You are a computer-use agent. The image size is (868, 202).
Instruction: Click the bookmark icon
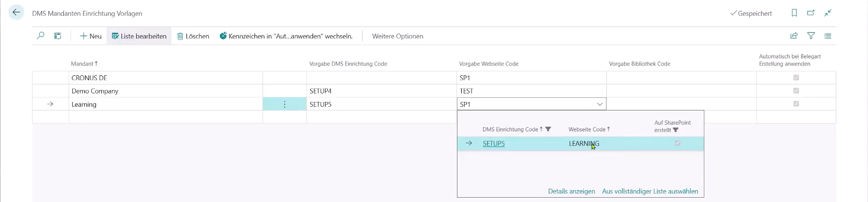[x=794, y=13]
